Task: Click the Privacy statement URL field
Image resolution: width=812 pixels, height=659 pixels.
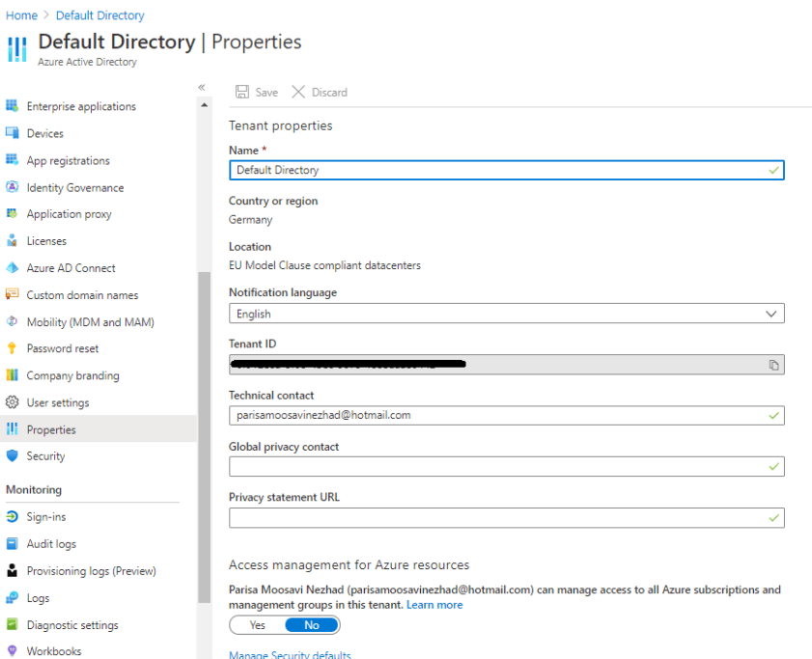Action: coord(507,518)
